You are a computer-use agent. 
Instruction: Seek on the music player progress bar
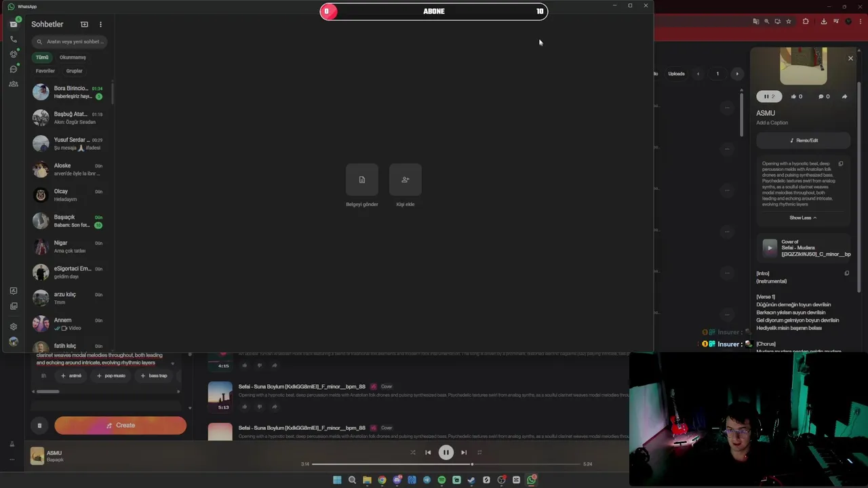pos(446,464)
